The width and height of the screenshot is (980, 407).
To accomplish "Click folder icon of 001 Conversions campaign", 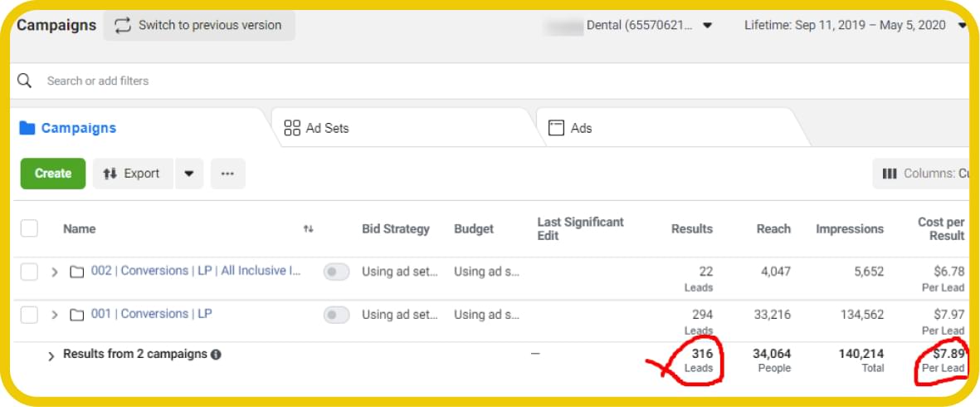I will [x=77, y=315].
